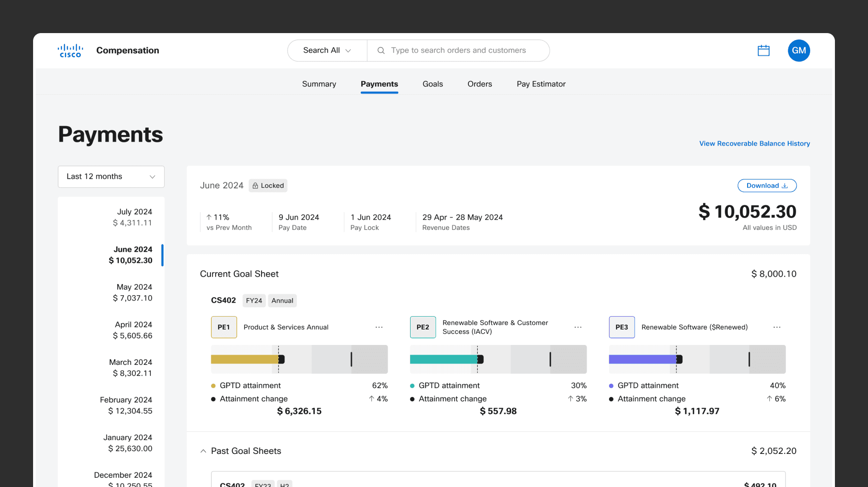Click the Locked status badge
Image resolution: width=868 pixels, height=487 pixels.
[x=268, y=186]
